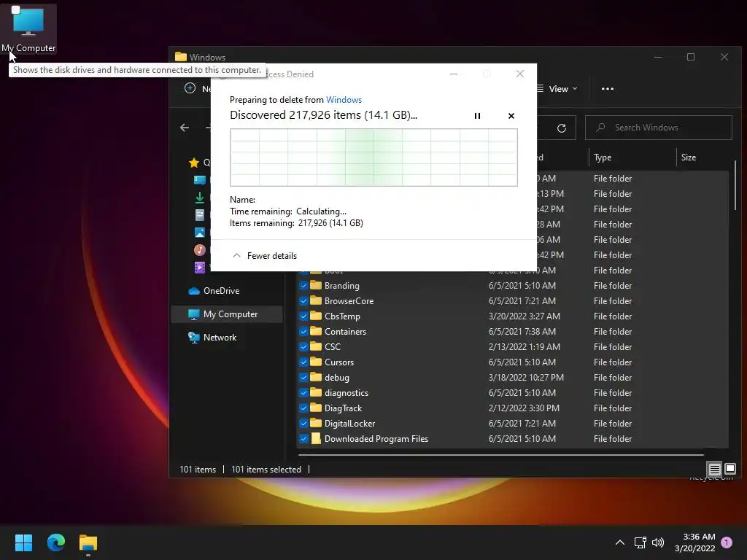Select My Computer in navigation pane
Screen dimensions: 747x560
pos(227,314)
